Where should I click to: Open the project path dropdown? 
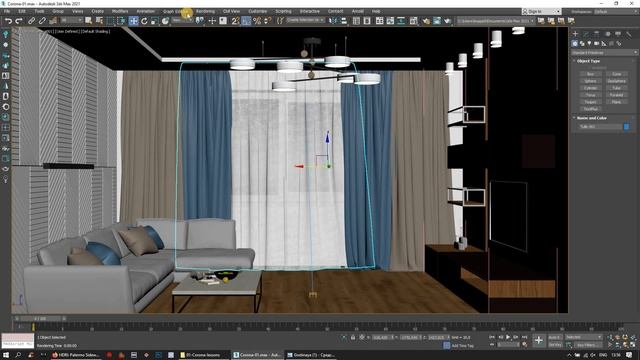(496, 21)
